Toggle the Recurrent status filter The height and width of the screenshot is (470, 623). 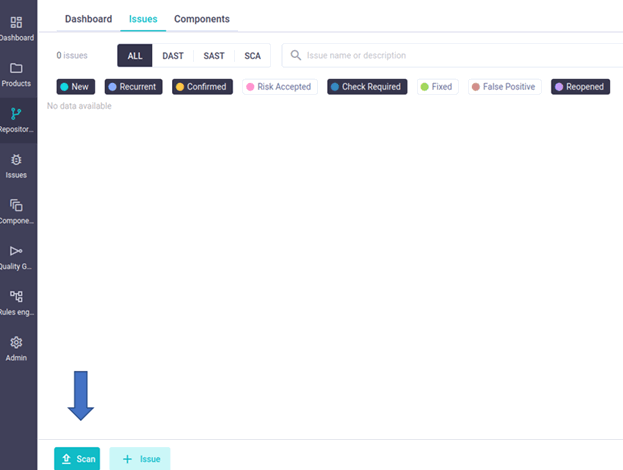[132, 87]
